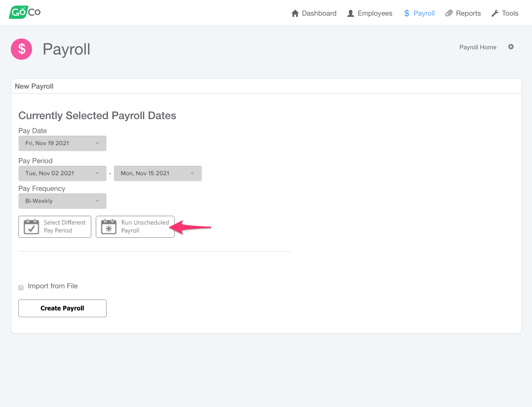The height and width of the screenshot is (407, 532).
Task: Expand Pay Period start date dropdown
Action: click(62, 173)
